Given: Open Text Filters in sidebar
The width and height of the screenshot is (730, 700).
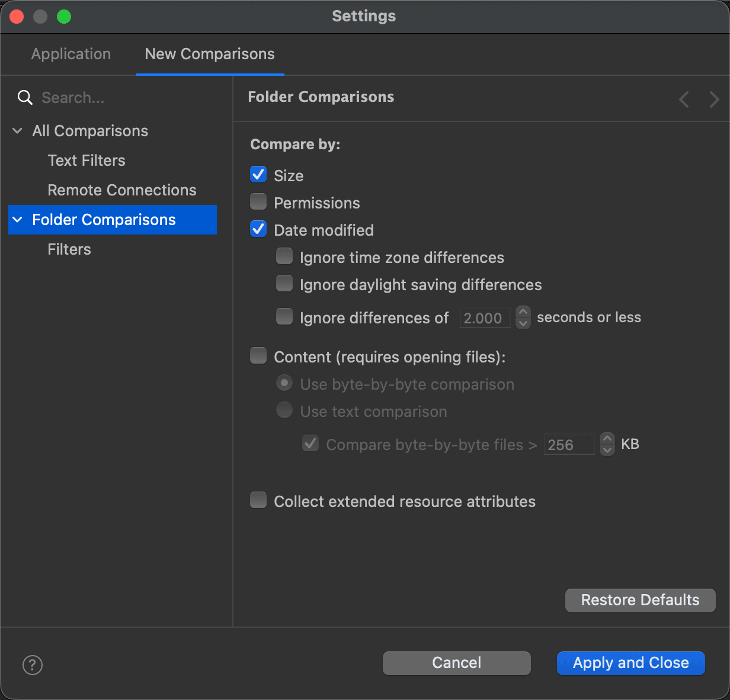Looking at the screenshot, I should (87, 160).
